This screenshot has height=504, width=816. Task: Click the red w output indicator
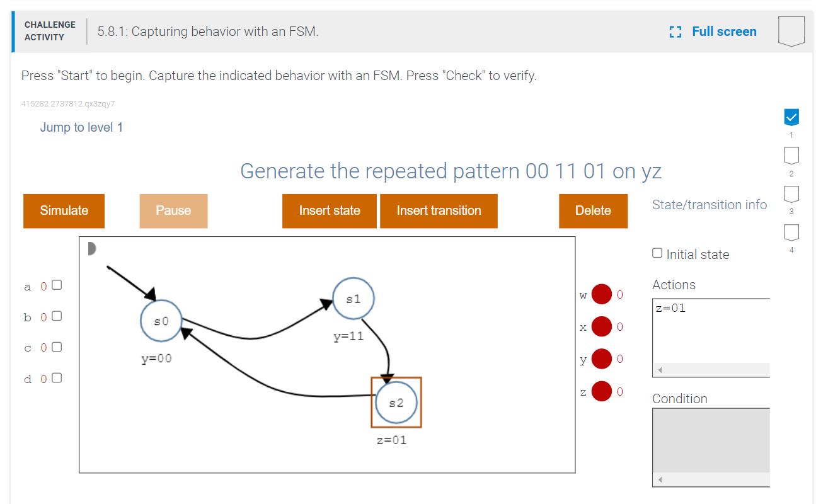coord(602,294)
